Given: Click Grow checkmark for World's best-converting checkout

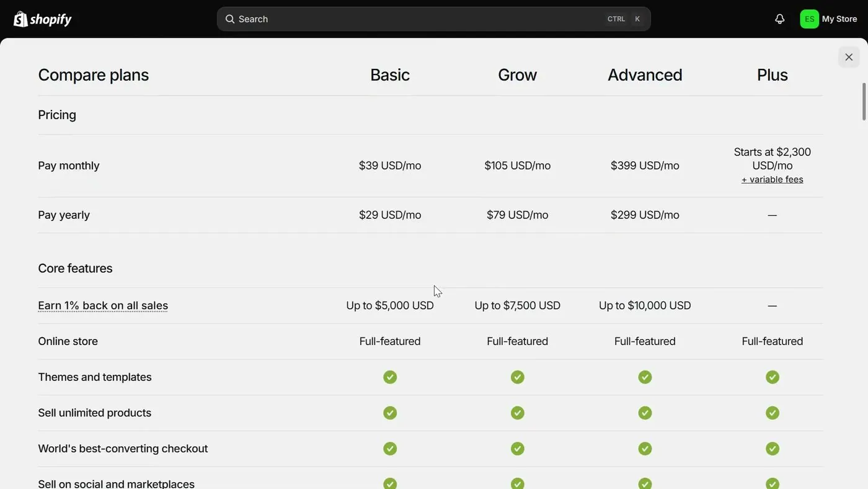Looking at the screenshot, I should [x=518, y=449].
